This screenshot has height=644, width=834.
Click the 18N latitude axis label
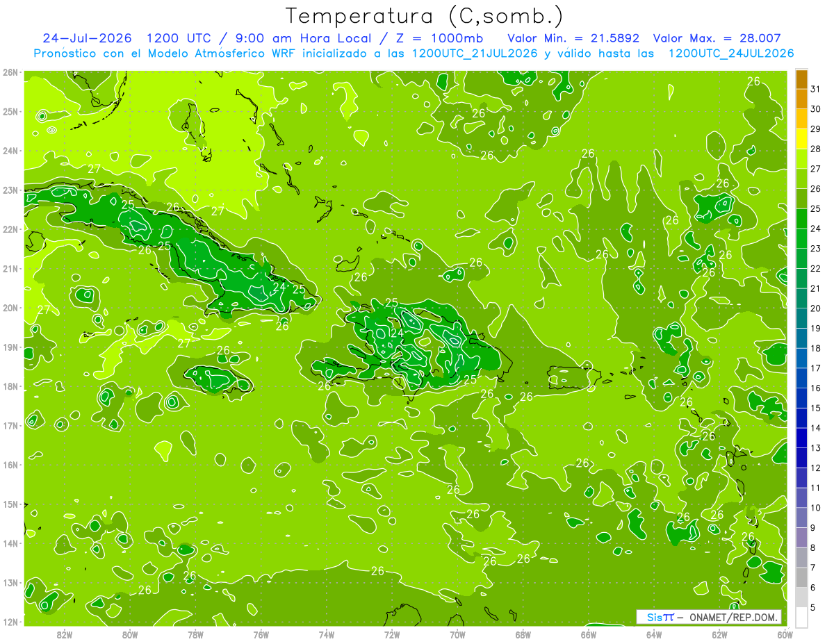[x=10, y=386]
